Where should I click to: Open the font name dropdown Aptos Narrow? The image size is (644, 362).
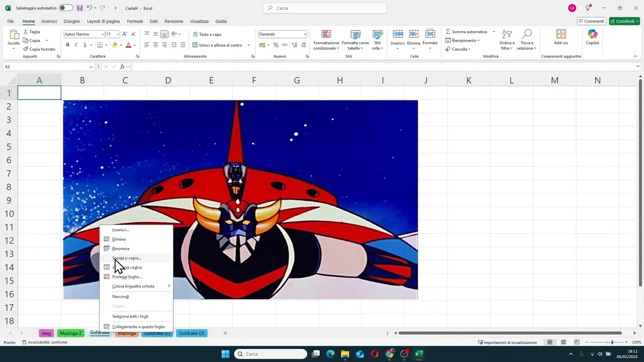pos(103,34)
